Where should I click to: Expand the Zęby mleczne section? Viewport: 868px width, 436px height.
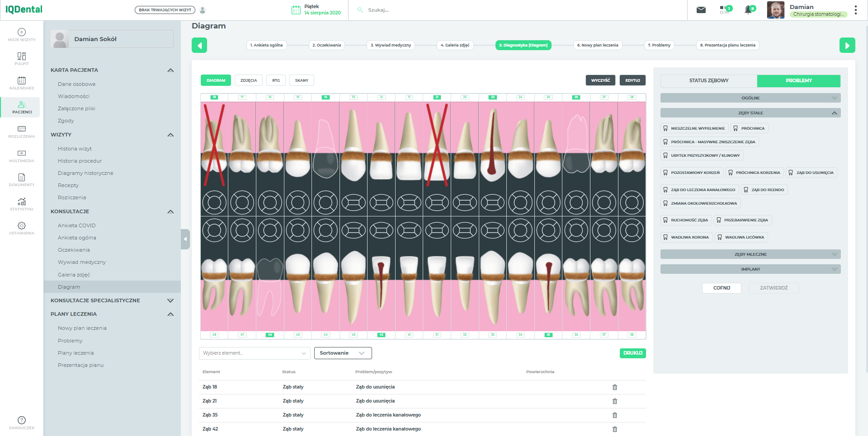tap(750, 254)
